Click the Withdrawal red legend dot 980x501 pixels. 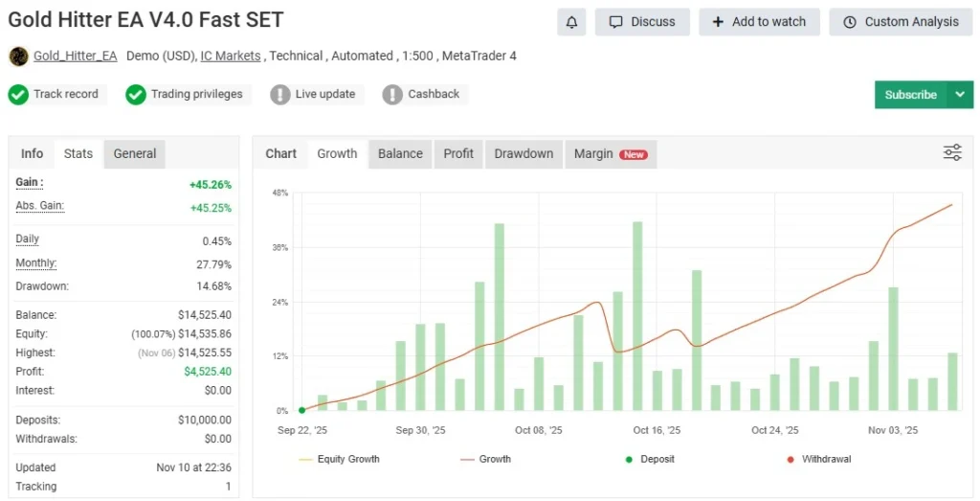[x=790, y=459]
